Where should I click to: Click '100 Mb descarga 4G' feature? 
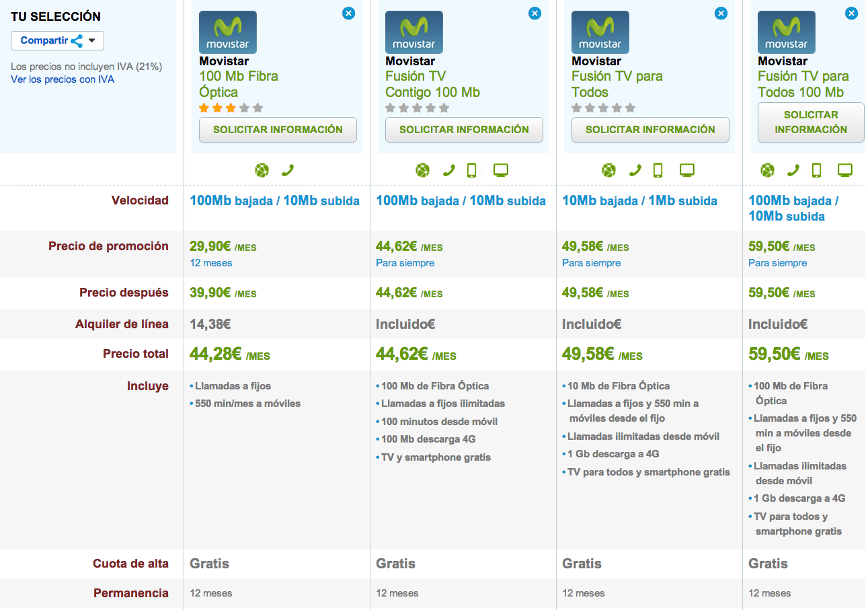[x=428, y=439]
